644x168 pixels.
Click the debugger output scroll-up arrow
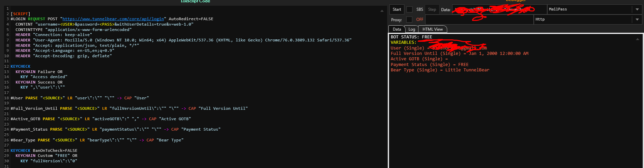point(637,39)
